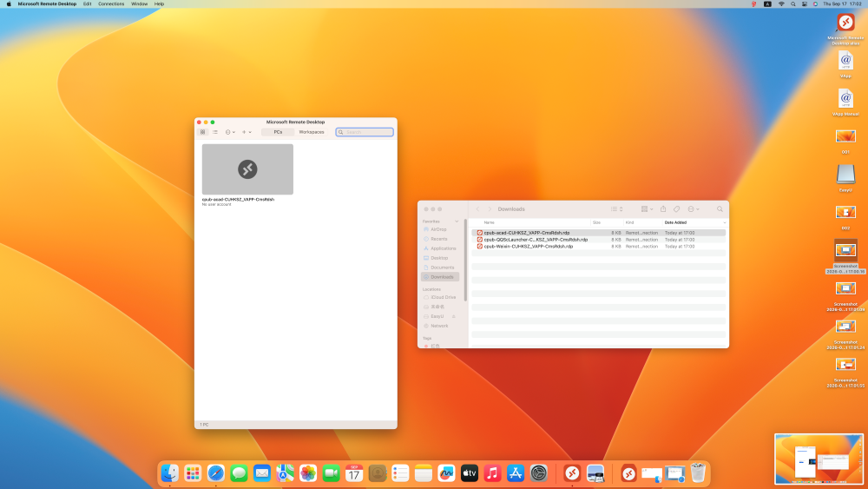Click the Finder search icon
The width and height of the screenshot is (868, 489).
720,208
